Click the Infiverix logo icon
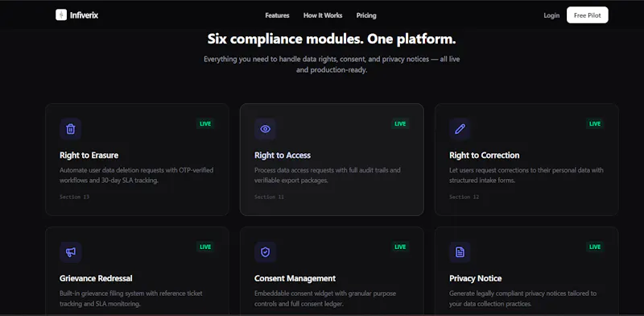This screenshot has height=316, width=644. coord(61,15)
